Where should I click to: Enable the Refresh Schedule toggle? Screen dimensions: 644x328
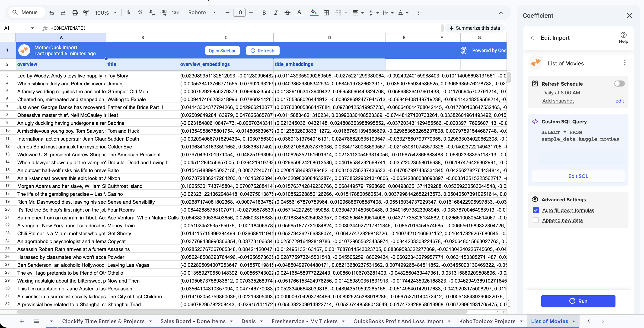(619, 84)
